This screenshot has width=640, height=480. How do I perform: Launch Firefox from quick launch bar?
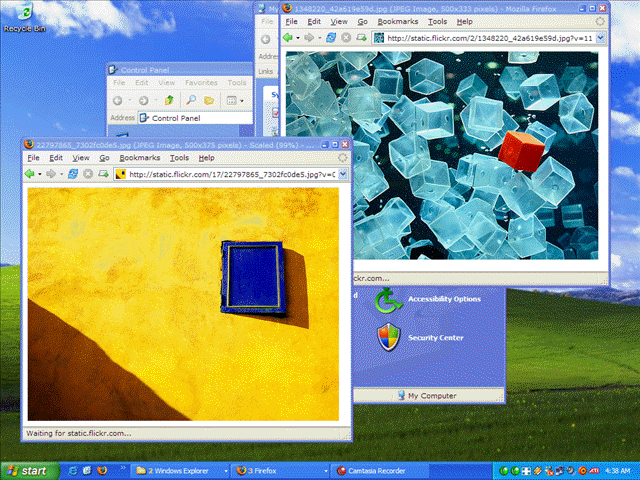tap(102, 471)
